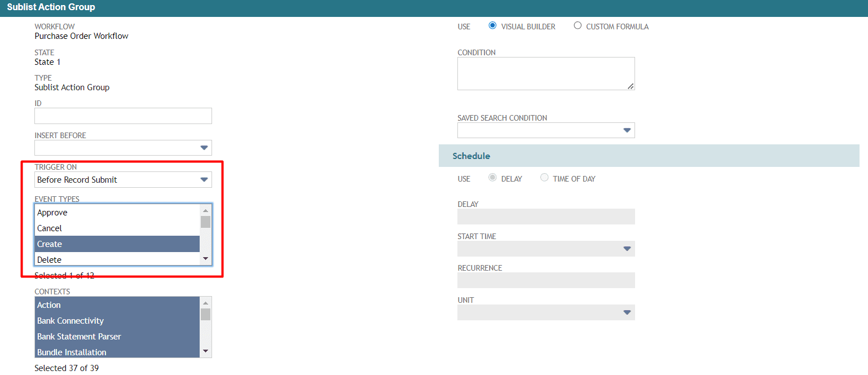Select the Custom Formula radio option
Screen dimensions: 868x375
pyautogui.click(x=578, y=26)
